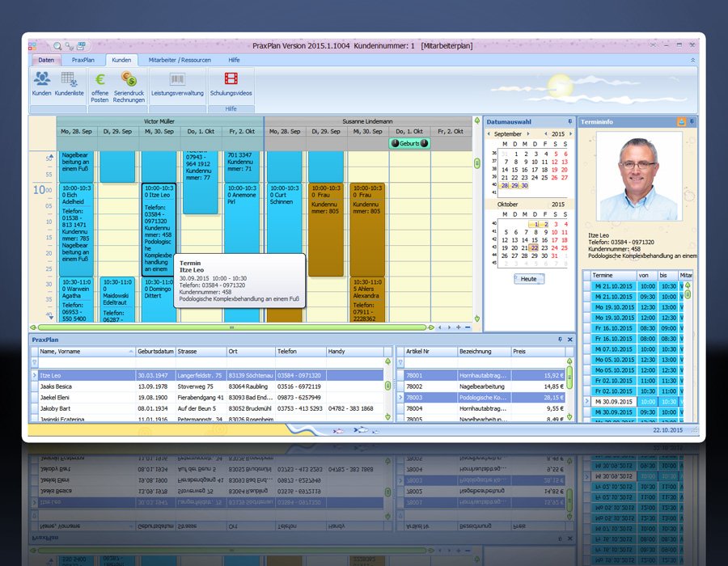Open the Hilfe ribbon tab

pos(234,60)
